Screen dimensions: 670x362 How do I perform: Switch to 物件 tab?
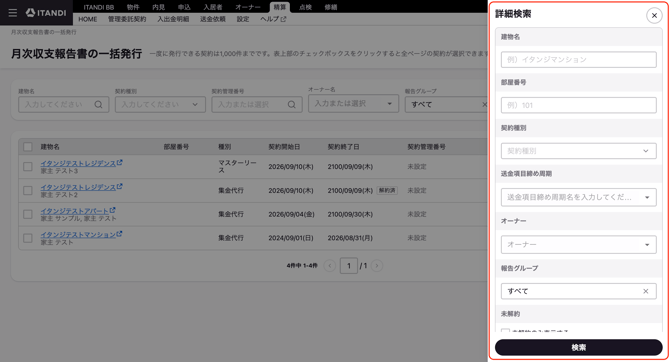(133, 7)
